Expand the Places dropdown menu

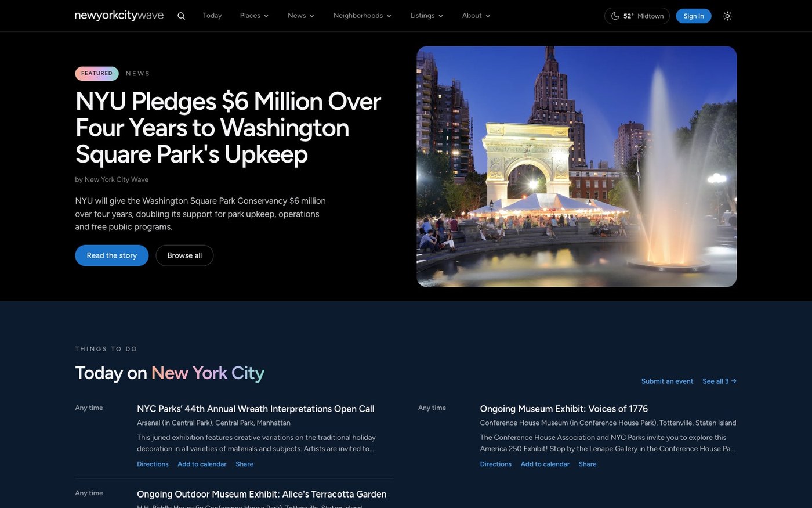pos(254,16)
